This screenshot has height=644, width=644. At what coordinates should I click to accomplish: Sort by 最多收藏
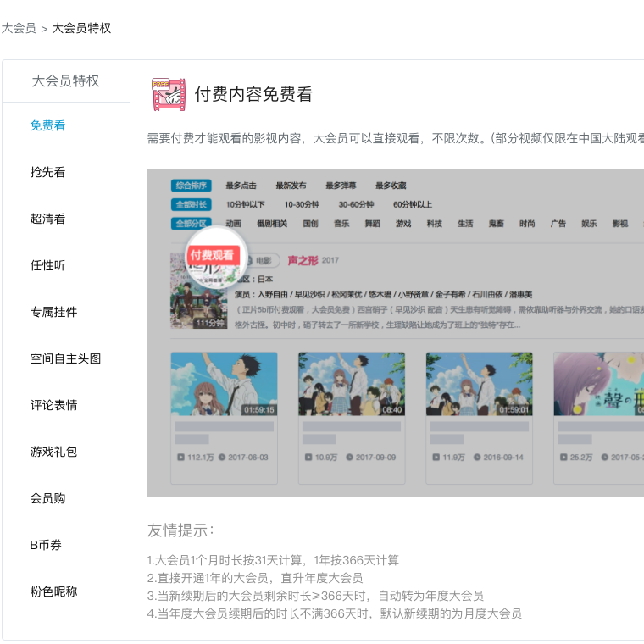(391, 186)
